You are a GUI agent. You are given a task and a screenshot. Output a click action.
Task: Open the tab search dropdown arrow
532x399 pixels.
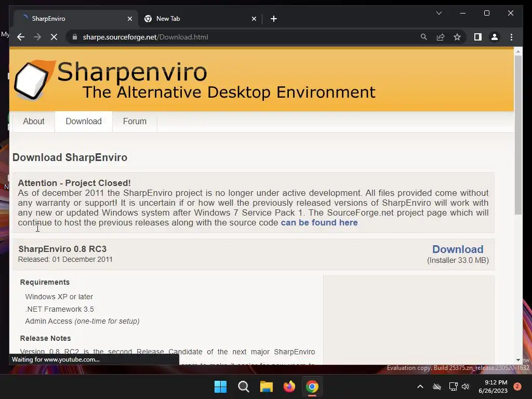(438, 13)
